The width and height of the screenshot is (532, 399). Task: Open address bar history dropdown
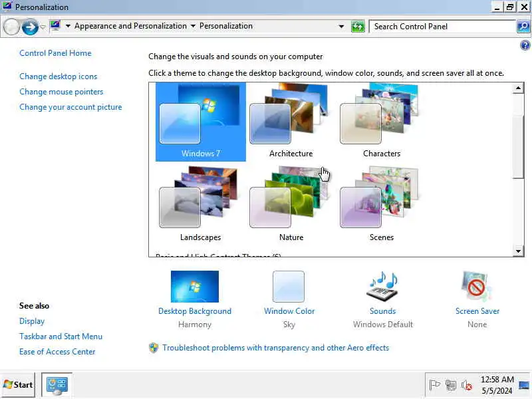[341, 26]
